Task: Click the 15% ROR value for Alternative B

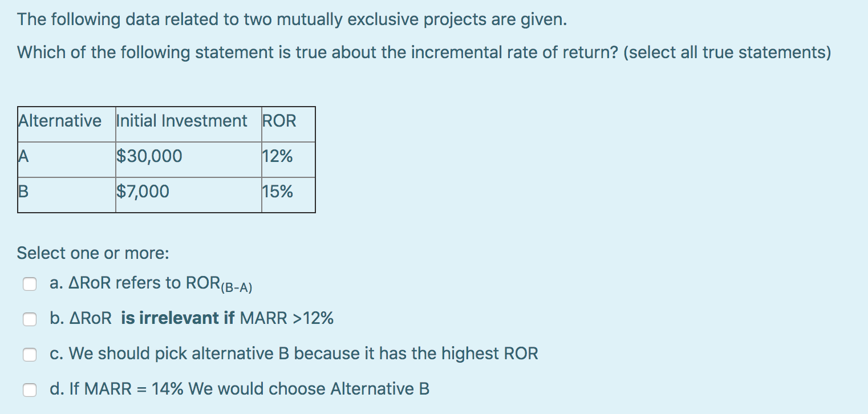Action: (x=277, y=191)
